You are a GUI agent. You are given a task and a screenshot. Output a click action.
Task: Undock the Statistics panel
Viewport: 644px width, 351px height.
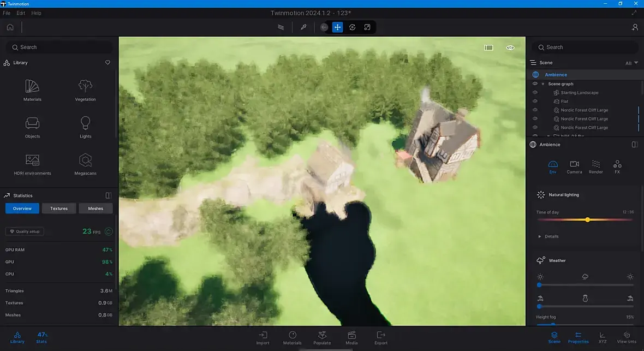[109, 195]
